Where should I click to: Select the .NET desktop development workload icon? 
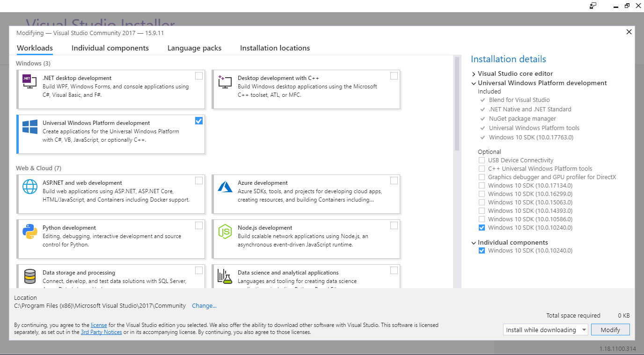click(x=29, y=81)
